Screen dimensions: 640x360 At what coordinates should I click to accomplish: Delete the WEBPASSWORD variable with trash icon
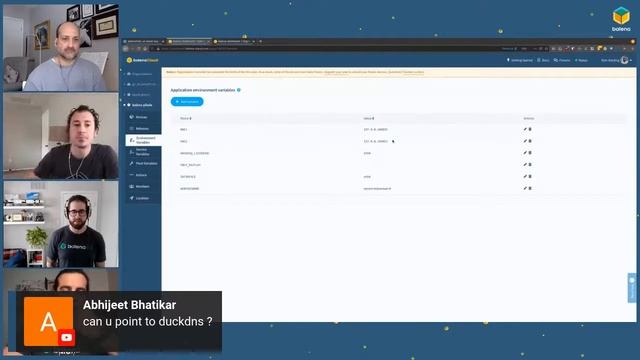pyautogui.click(x=530, y=189)
